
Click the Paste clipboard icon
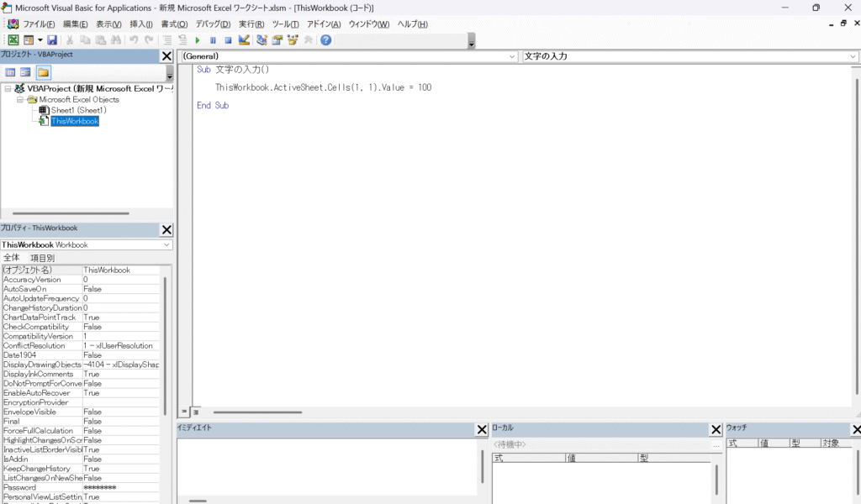point(101,40)
